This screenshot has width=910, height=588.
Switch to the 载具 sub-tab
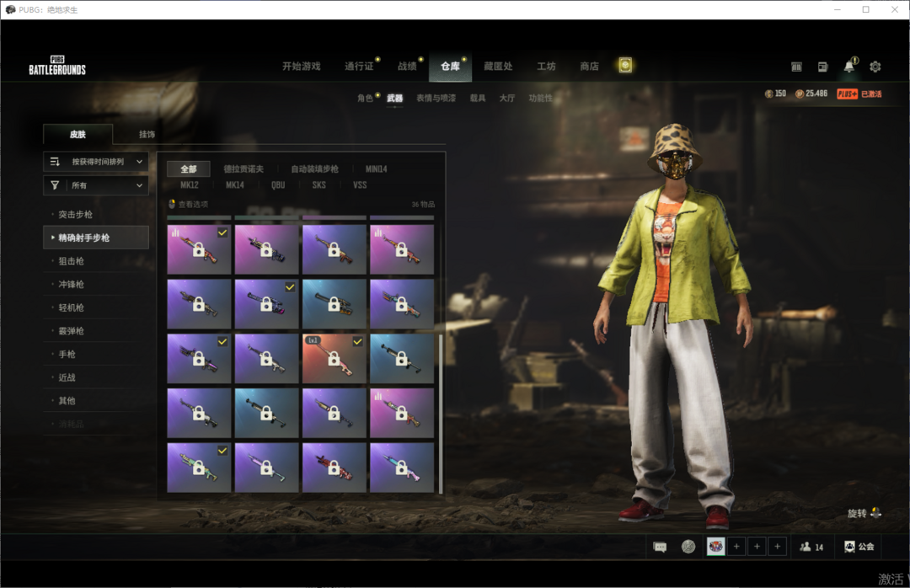tap(478, 98)
